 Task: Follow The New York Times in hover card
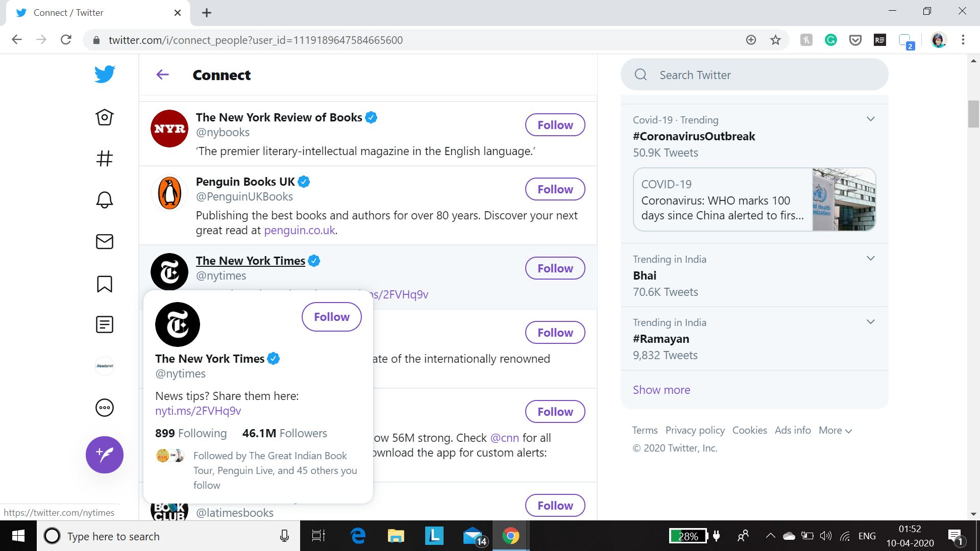pyautogui.click(x=331, y=317)
